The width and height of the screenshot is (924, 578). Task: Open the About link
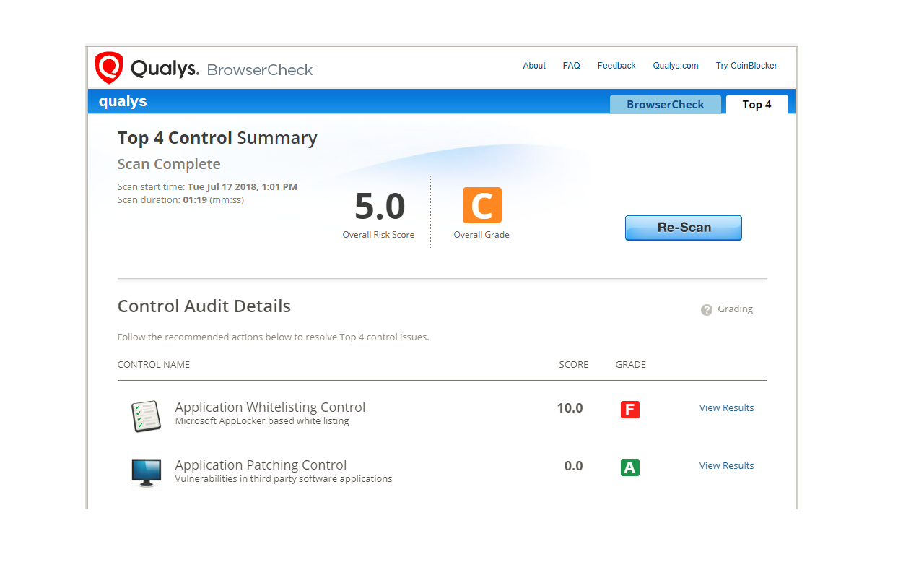tap(534, 66)
